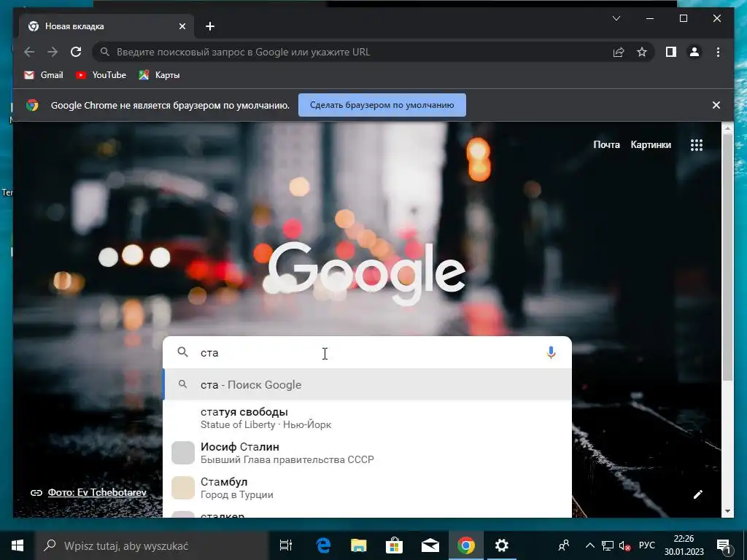Image resolution: width=747 pixels, height=560 pixels.
Task: Open the People icon in the tray
Action: pos(564,545)
